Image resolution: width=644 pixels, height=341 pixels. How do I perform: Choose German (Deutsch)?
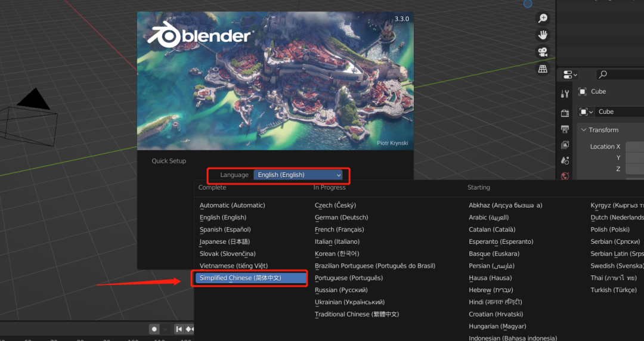pyautogui.click(x=341, y=218)
